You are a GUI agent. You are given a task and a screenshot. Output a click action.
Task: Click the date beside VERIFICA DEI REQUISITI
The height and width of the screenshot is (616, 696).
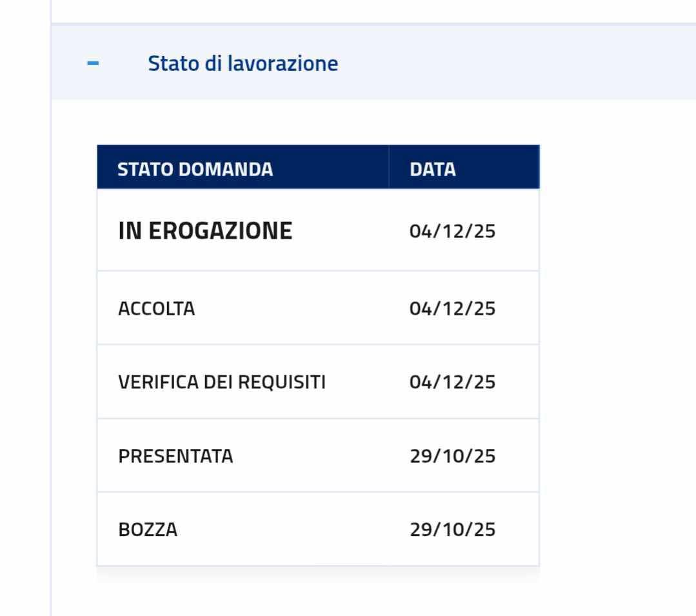tap(452, 382)
